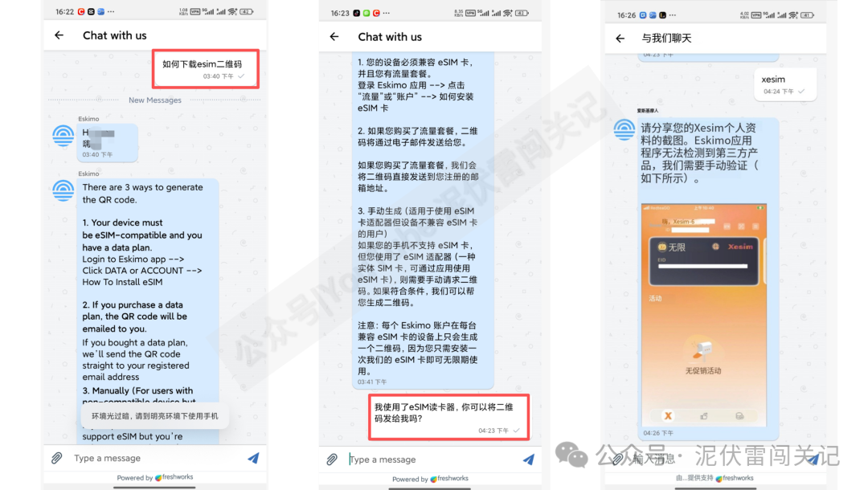Select sent 'xesim' message bubble
This screenshot has width=868, height=490.
(x=785, y=84)
